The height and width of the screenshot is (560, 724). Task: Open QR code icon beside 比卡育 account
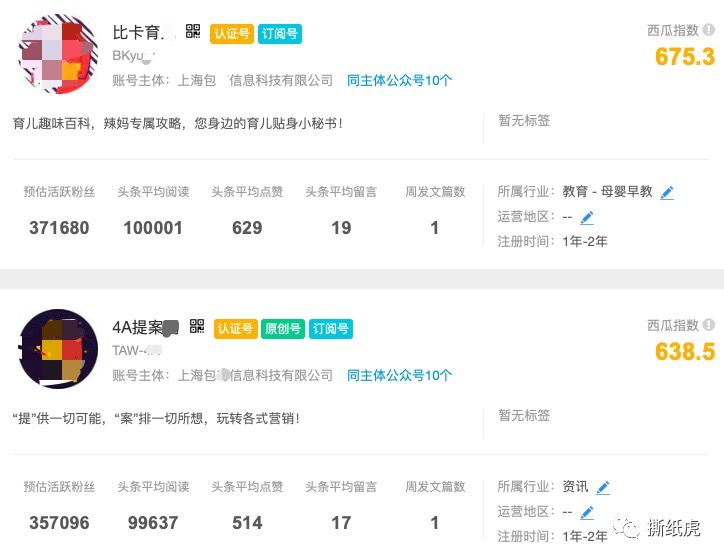[x=193, y=31]
